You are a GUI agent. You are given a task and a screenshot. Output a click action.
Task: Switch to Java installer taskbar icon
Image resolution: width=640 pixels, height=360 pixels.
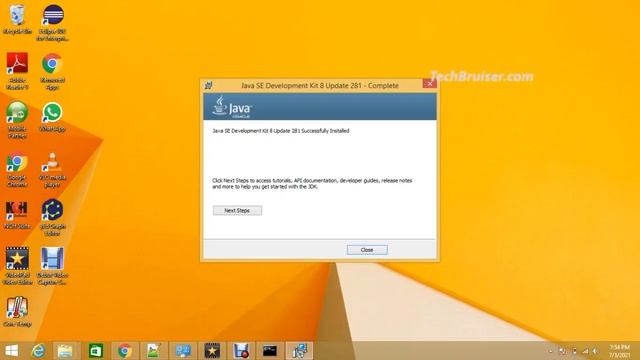(299, 351)
